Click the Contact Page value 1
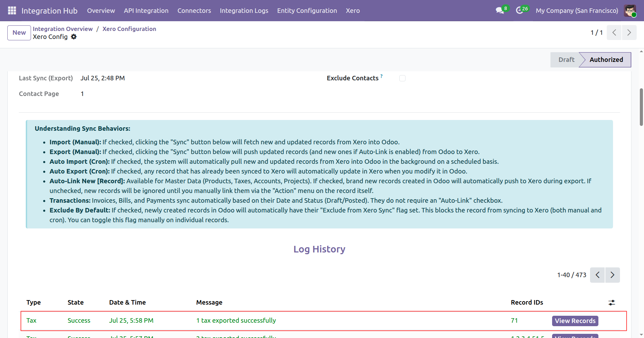644x338 pixels. [x=82, y=94]
